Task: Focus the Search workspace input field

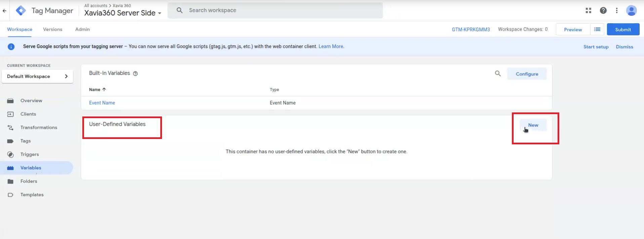Action: tap(275, 10)
